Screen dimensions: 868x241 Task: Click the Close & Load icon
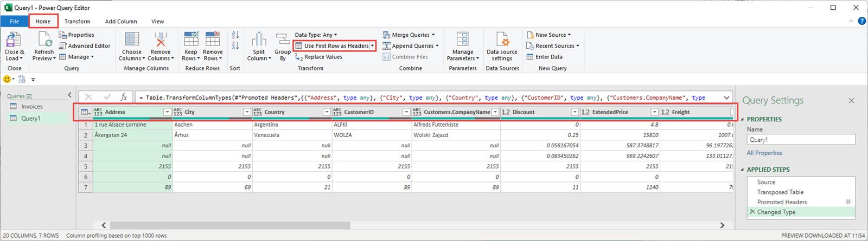(x=14, y=40)
